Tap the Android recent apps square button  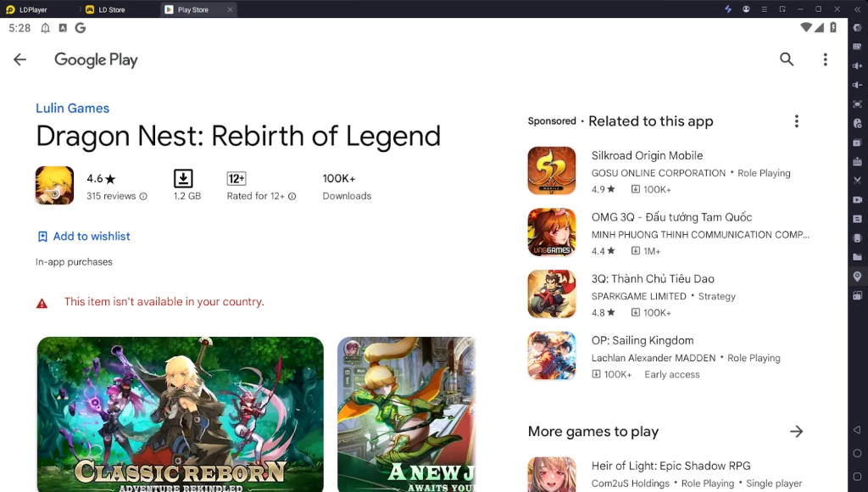point(857,477)
